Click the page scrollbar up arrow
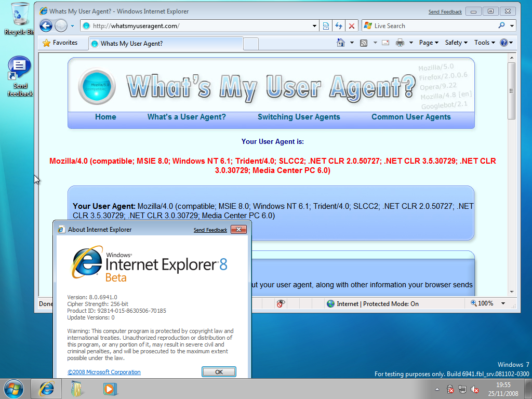This screenshot has height=399, width=532. pyautogui.click(x=512, y=58)
